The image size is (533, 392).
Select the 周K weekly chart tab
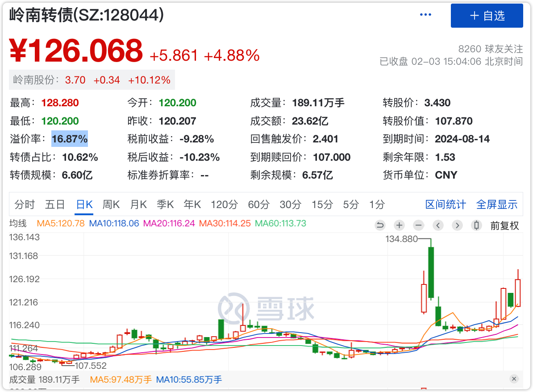(x=111, y=204)
